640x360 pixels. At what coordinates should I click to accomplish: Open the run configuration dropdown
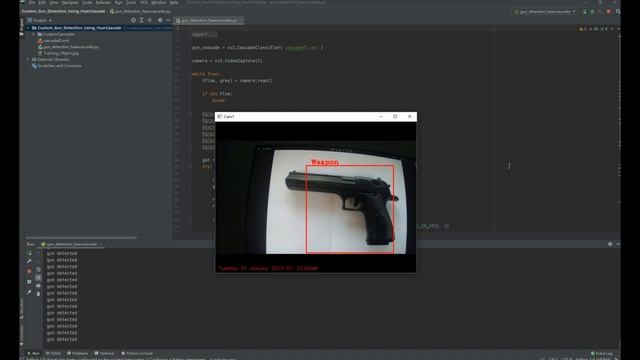[x=545, y=12]
